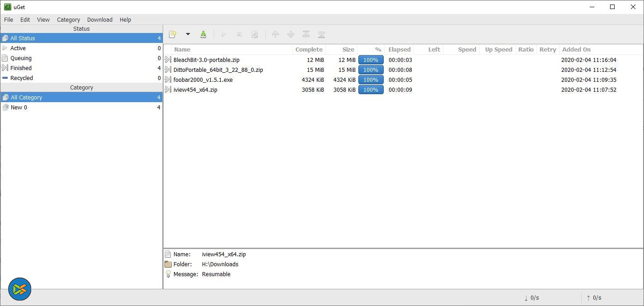Image resolution: width=644 pixels, height=306 pixels.
Task: Sort by the Added On column header
Action: click(601, 49)
